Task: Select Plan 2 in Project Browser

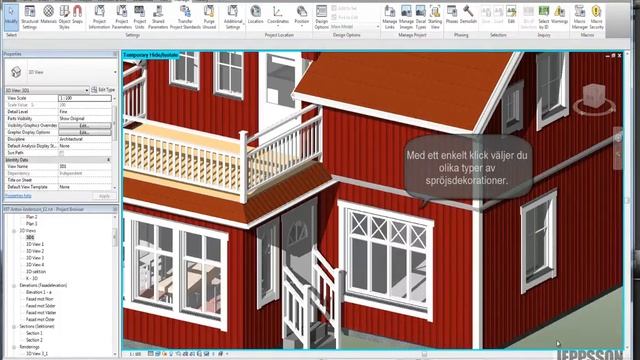Action: 31,217
